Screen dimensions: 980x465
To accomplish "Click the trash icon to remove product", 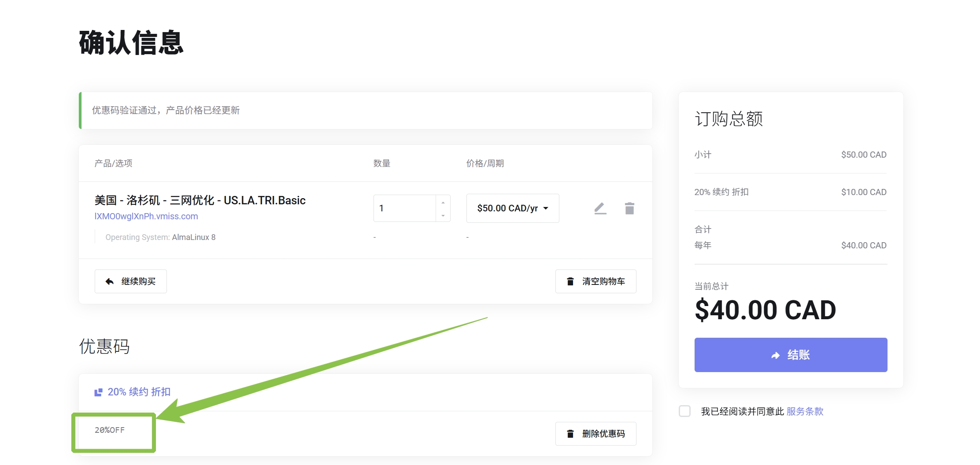I will (x=629, y=208).
